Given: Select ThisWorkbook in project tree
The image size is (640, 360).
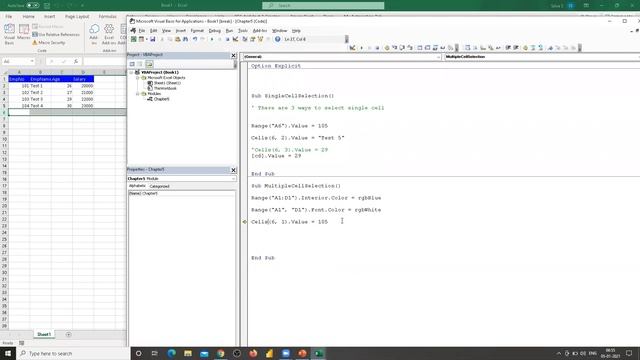Looking at the screenshot, I should pyautogui.click(x=162, y=88).
